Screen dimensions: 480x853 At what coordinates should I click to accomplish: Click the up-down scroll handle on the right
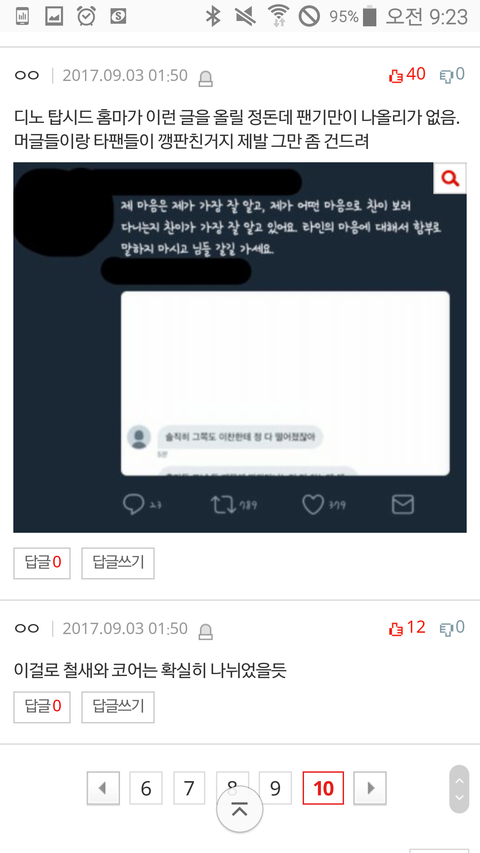459,789
